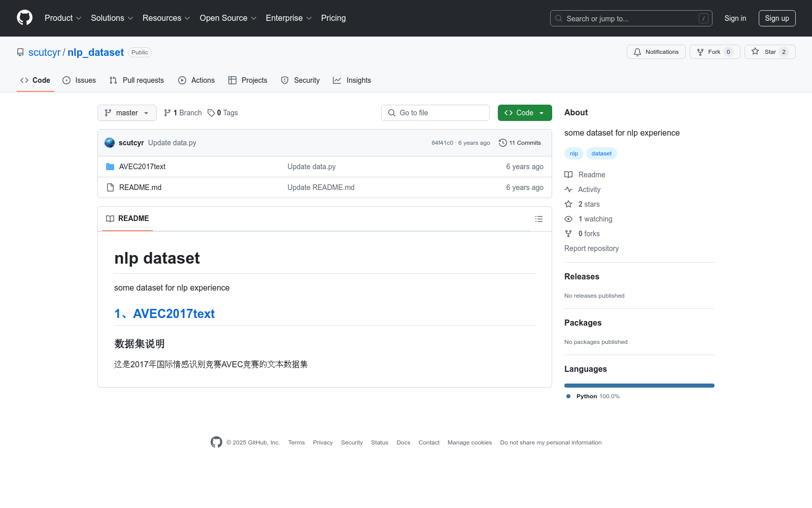Click the tag icon beside 0 Tags
The width and height of the screenshot is (812, 508).
pos(211,113)
